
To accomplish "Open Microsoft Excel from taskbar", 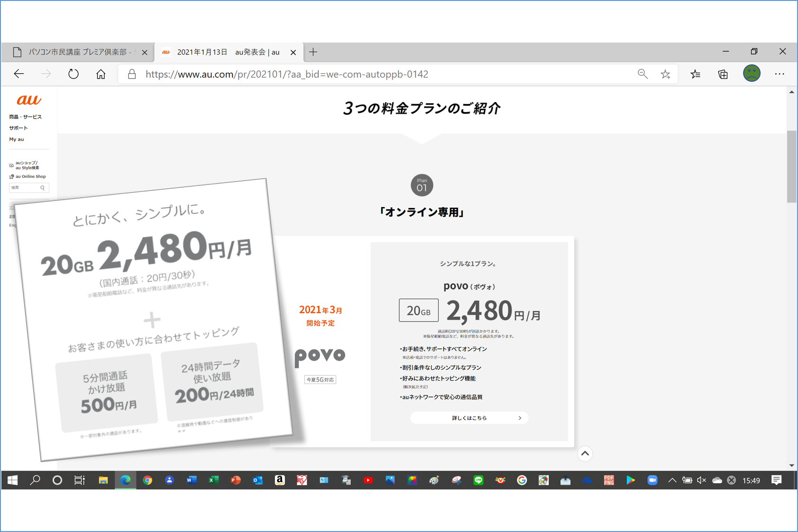I will coord(213,480).
